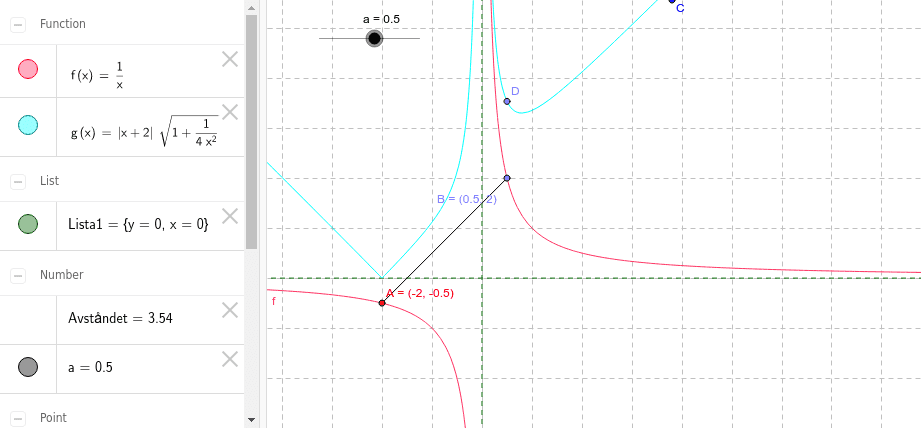
Task: Click the algebra panel scrollbar thumb
Action: point(251,132)
